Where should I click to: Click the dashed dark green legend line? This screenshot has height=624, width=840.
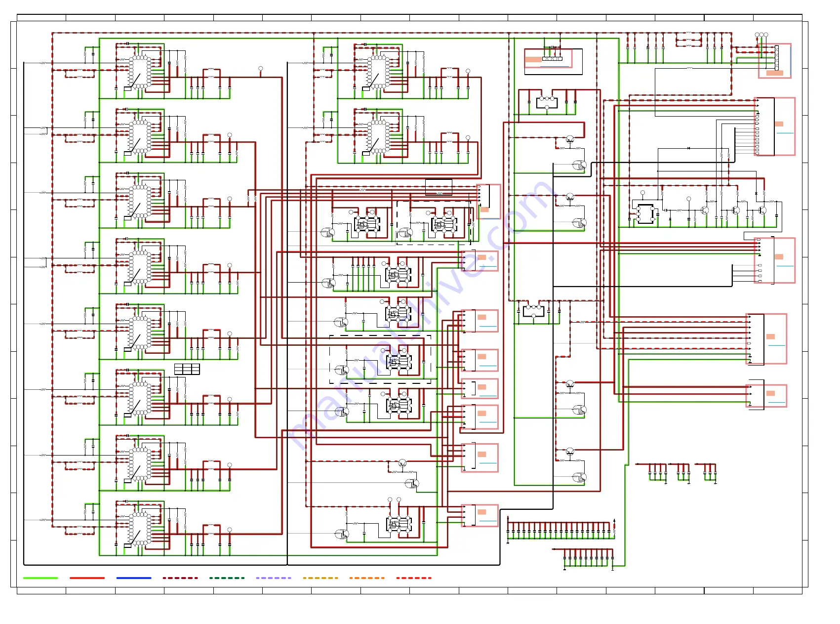pyautogui.click(x=227, y=578)
